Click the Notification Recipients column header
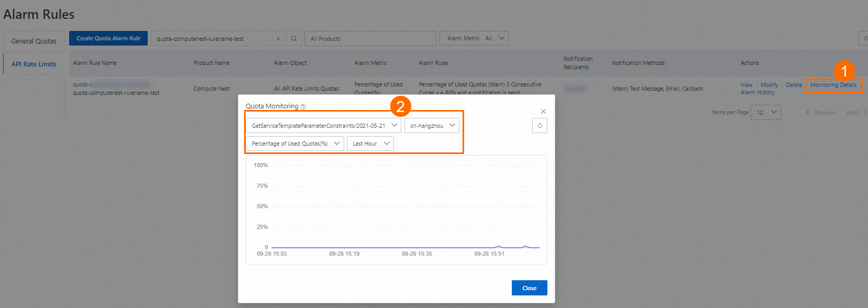The image size is (868, 308). tap(578, 63)
